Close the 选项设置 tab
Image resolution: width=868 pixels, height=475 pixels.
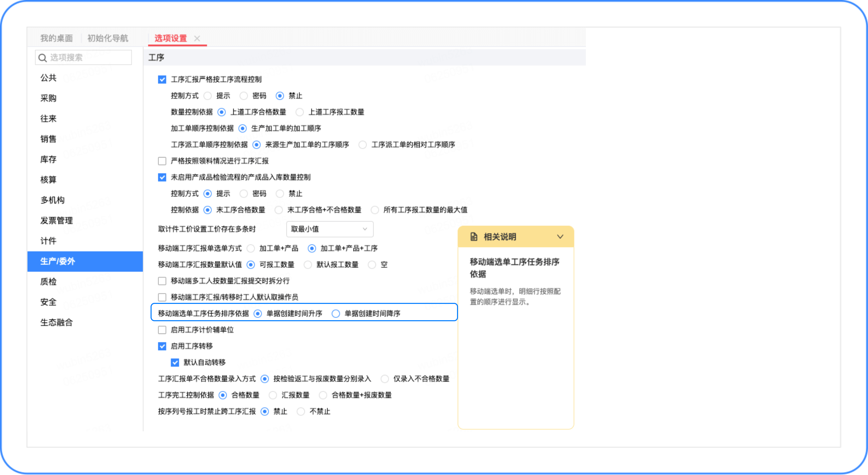[x=197, y=38]
